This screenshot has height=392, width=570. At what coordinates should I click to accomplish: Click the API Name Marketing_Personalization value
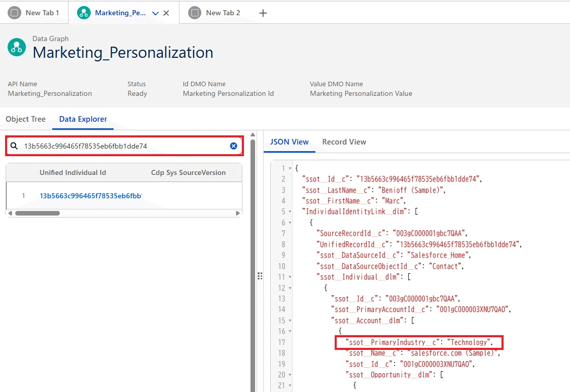[x=50, y=93]
